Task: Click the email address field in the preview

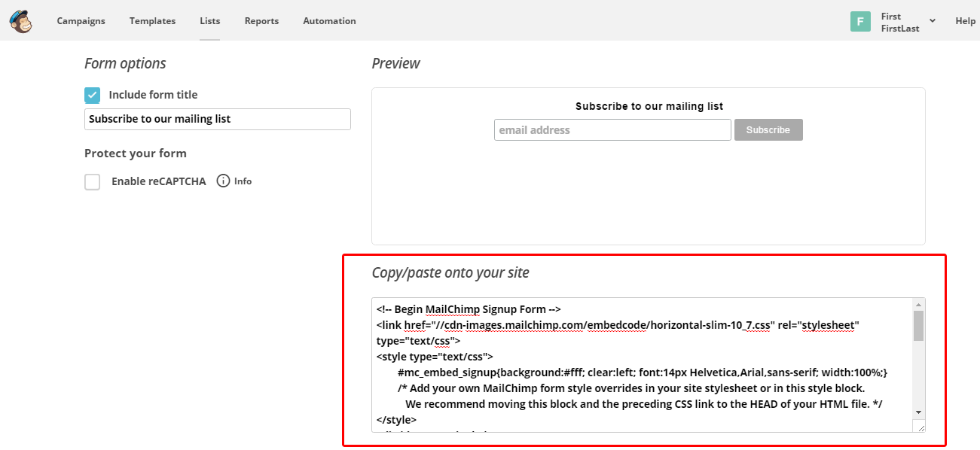Action: click(x=612, y=129)
